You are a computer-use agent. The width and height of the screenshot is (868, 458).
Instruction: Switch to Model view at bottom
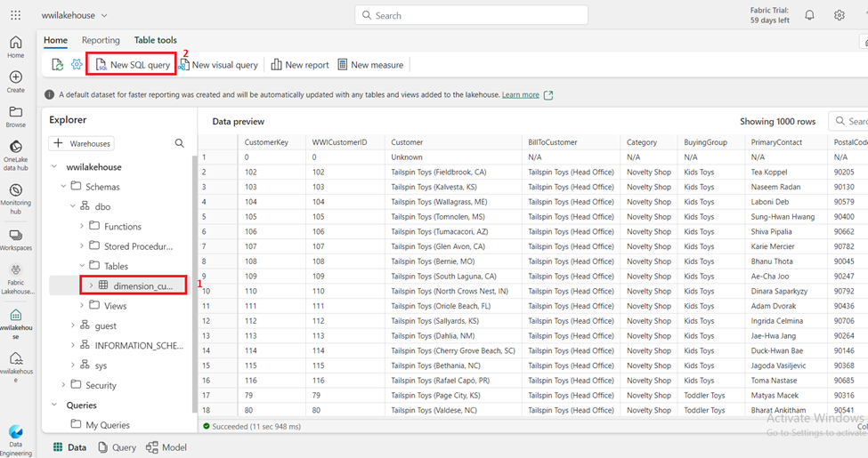tap(166, 447)
